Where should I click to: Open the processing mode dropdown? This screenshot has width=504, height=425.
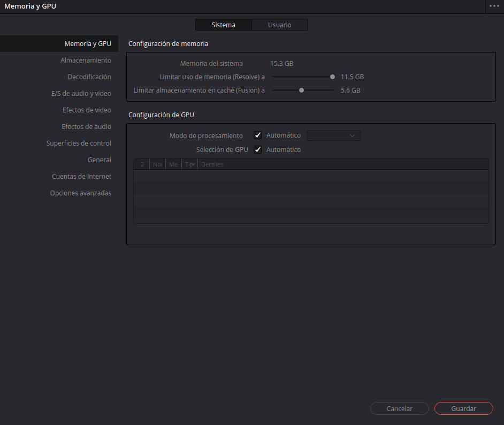pos(334,135)
